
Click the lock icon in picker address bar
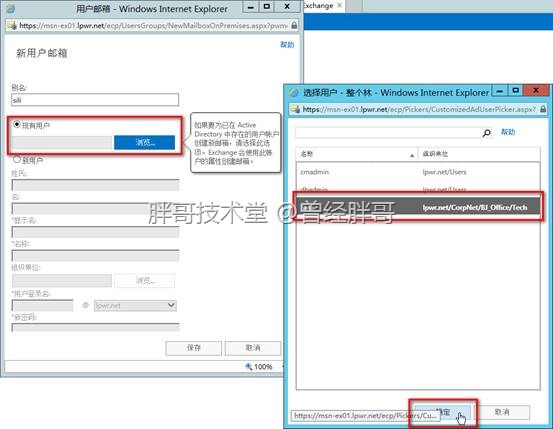(x=543, y=109)
